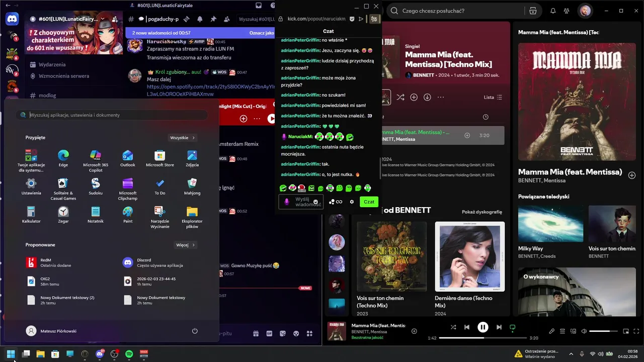644x362 pixels.
Task: Mute Spotify volume speaker icon
Action: tap(584, 331)
